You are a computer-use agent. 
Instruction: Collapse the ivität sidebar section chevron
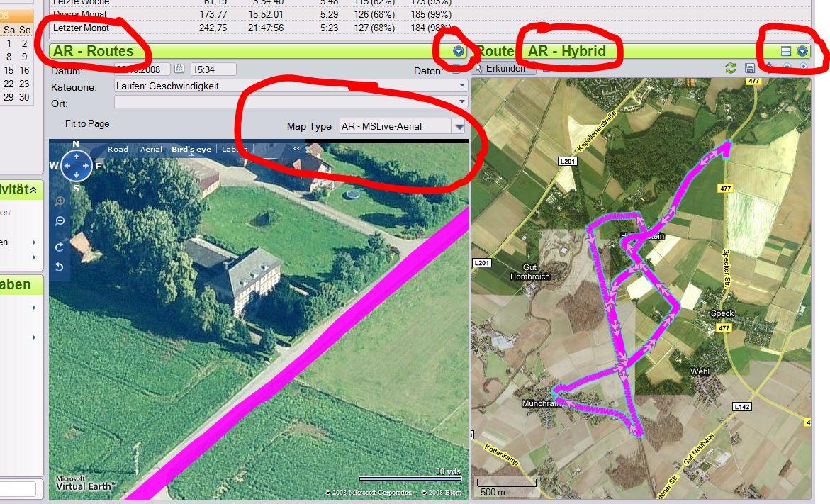click(x=33, y=190)
